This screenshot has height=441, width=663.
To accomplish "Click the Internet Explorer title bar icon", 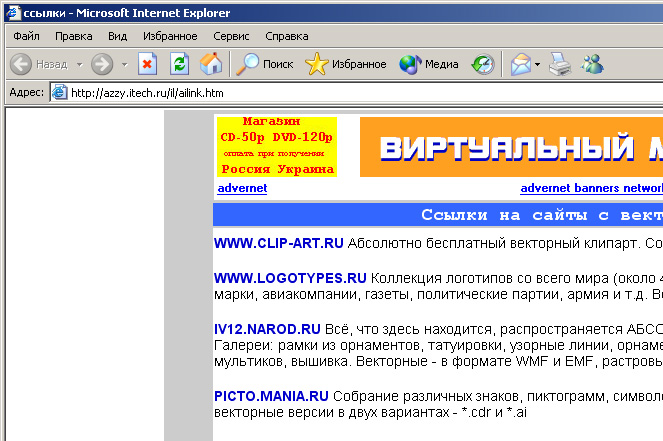I will pyautogui.click(x=14, y=13).
